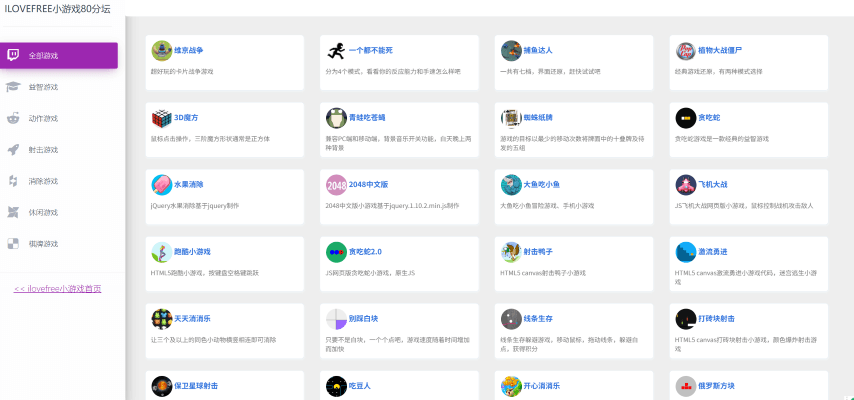Click the 天天消消乐 title link

point(192,319)
